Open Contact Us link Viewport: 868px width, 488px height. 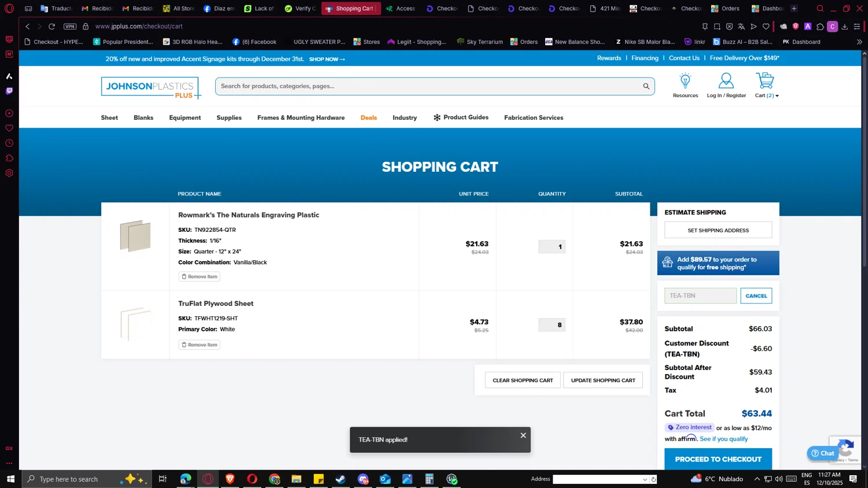(684, 58)
